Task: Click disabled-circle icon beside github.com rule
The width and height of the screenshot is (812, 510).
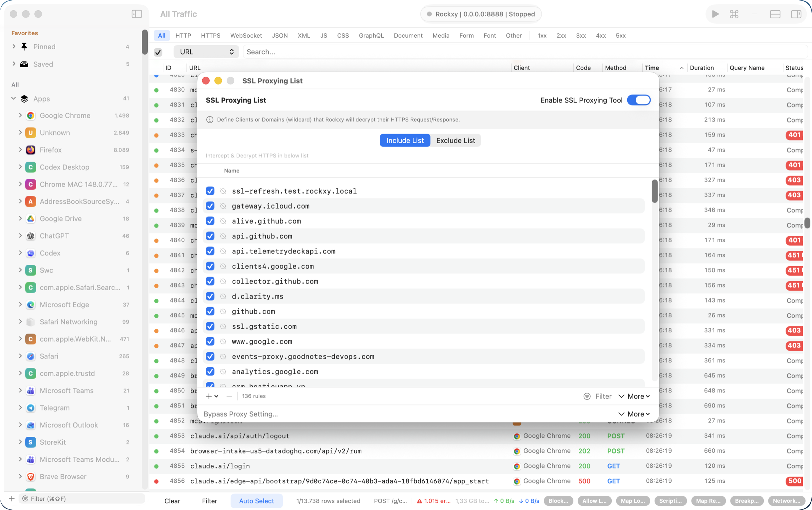Action: click(x=223, y=311)
